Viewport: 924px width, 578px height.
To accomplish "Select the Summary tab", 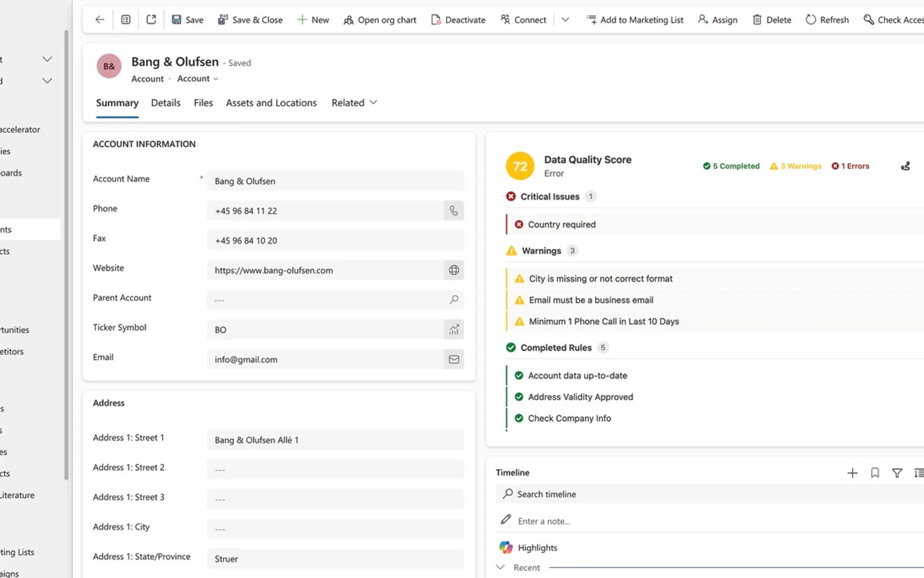I will (x=117, y=102).
